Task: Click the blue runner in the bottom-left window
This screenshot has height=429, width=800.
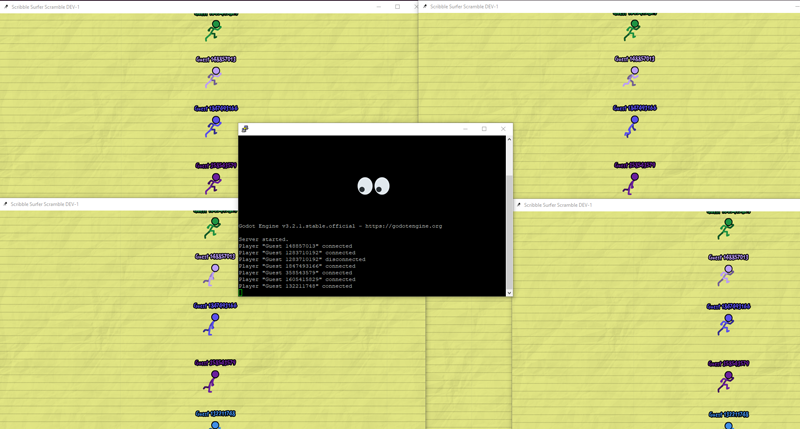Action: click(x=212, y=323)
